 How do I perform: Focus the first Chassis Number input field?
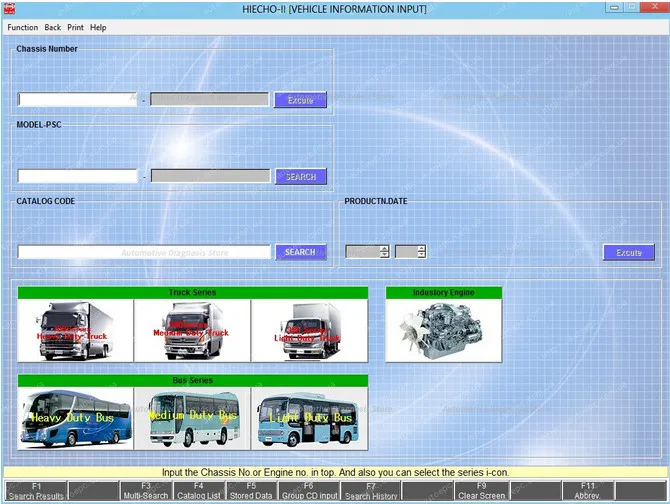(77, 100)
